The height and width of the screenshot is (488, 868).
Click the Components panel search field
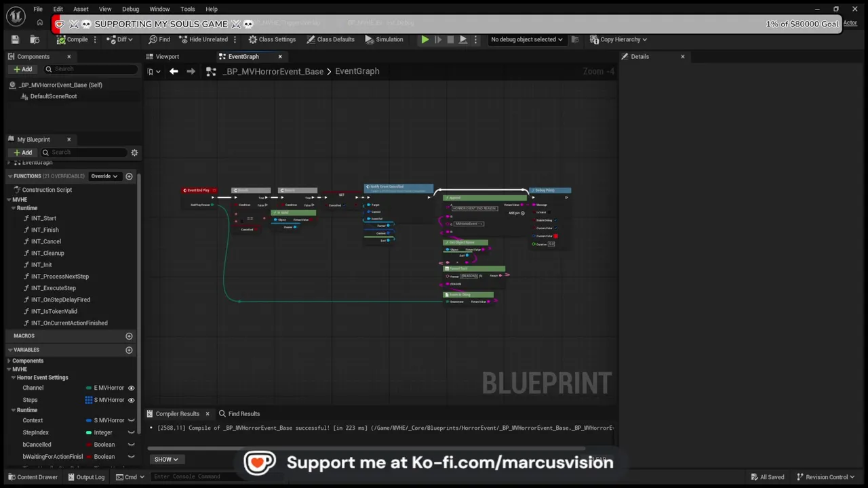(92, 69)
